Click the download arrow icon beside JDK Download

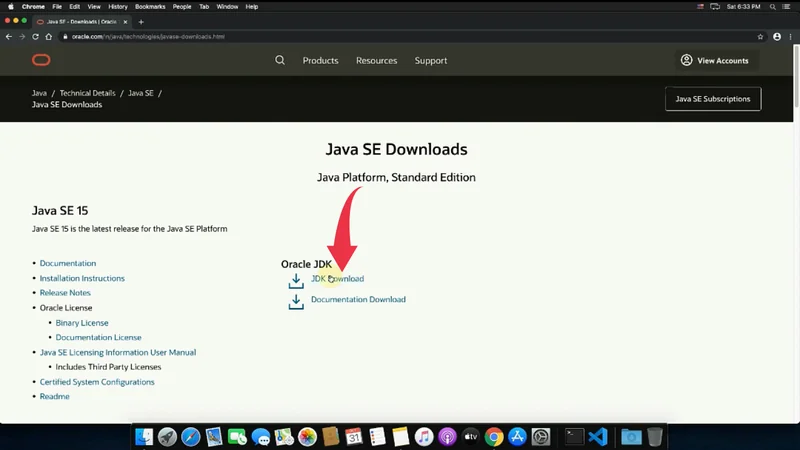tap(296, 280)
